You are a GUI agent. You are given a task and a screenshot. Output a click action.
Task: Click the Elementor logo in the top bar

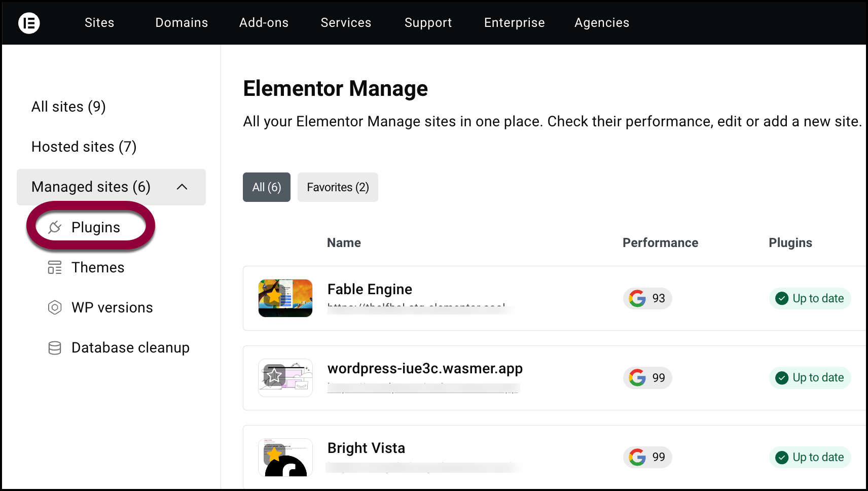(29, 23)
